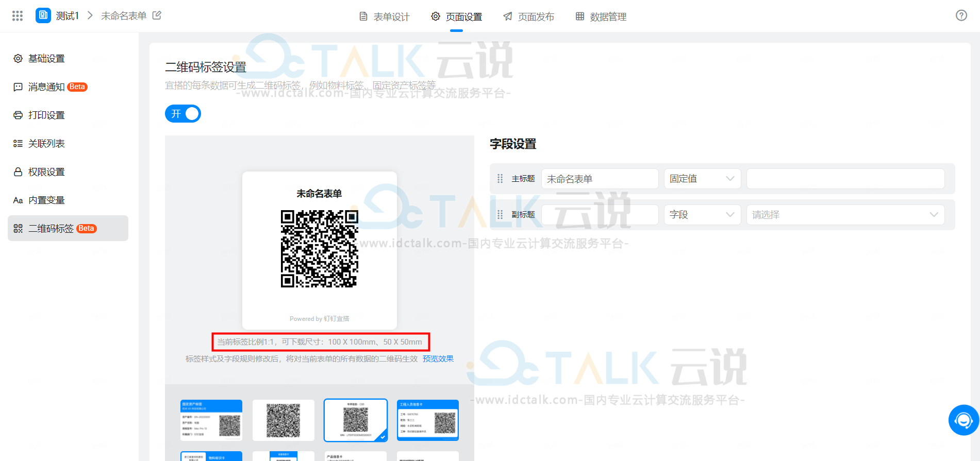Image resolution: width=980 pixels, height=461 pixels.
Task: Click the empty fixed value input for 主标题
Action: point(845,179)
